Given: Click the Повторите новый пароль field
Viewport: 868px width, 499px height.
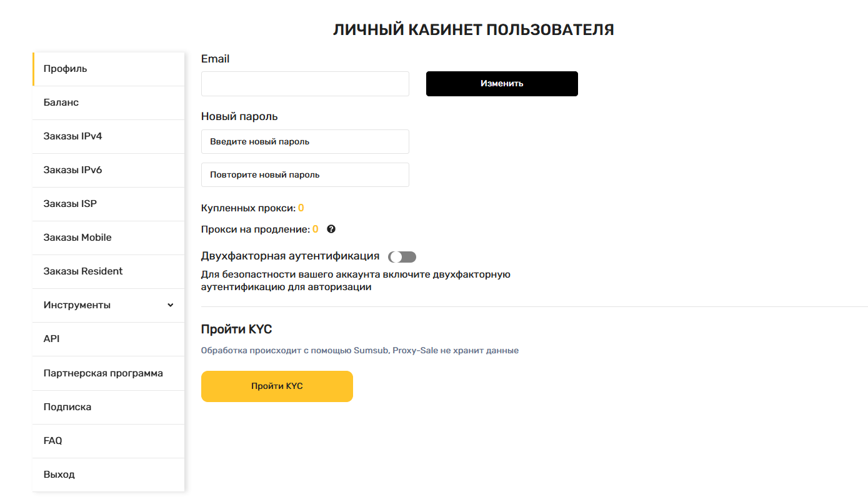Looking at the screenshot, I should pyautogui.click(x=305, y=174).
